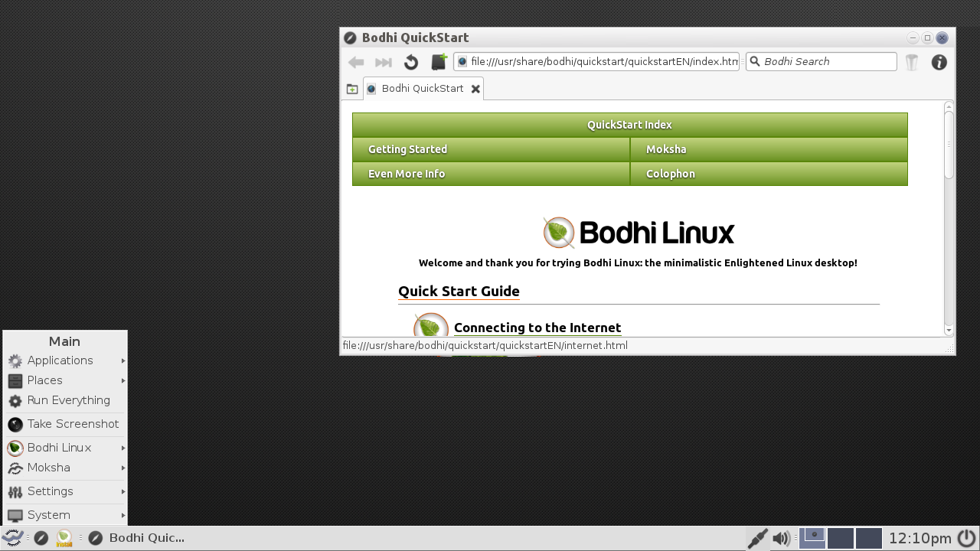Image resolution: width=980 pixels, height=551 pixels.
Task: Click the scrollbar down arrow
Action: tap(949, 330)
